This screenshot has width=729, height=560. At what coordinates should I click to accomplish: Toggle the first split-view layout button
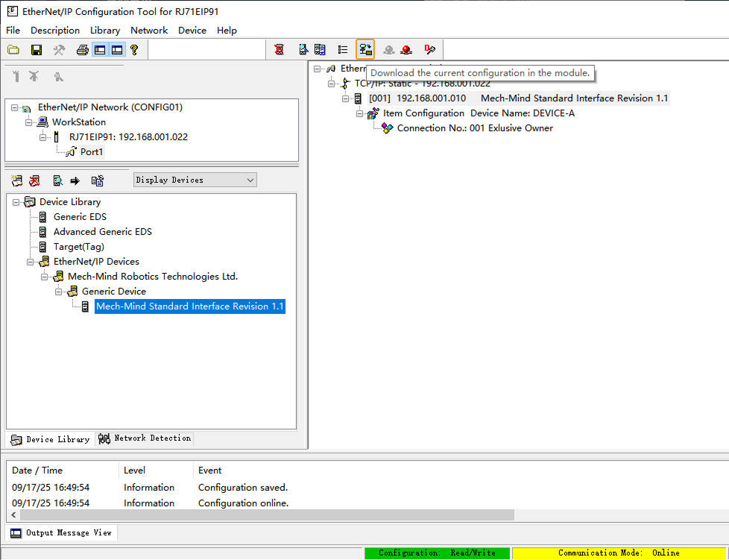(100, 49)
